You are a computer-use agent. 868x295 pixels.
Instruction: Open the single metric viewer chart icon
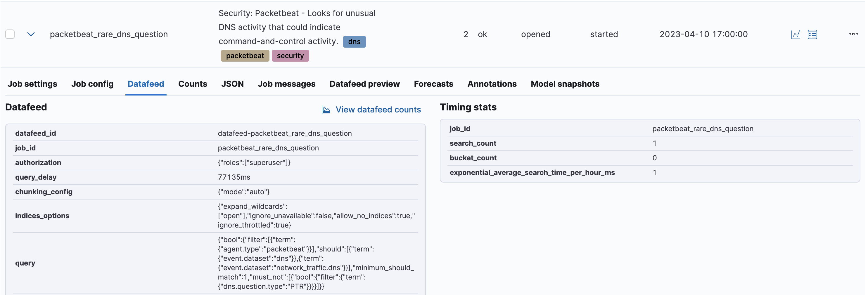795,34
